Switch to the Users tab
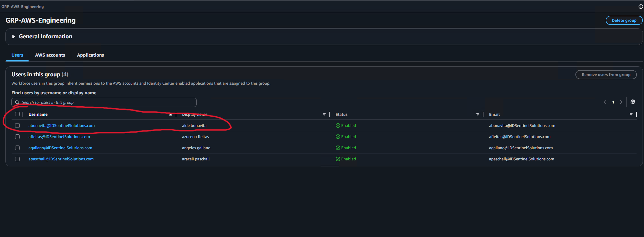The image size is (644, 237). (17, 55)
